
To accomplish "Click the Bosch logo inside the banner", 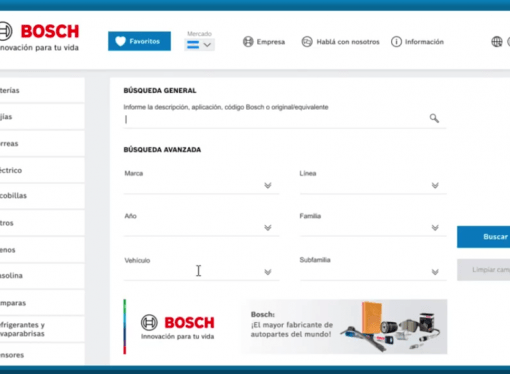I will pos(178,327).
